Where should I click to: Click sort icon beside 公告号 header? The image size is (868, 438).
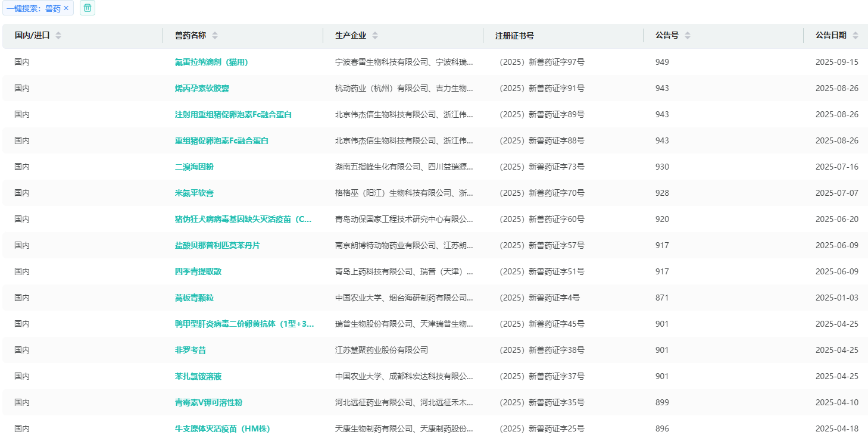point(688,36)
